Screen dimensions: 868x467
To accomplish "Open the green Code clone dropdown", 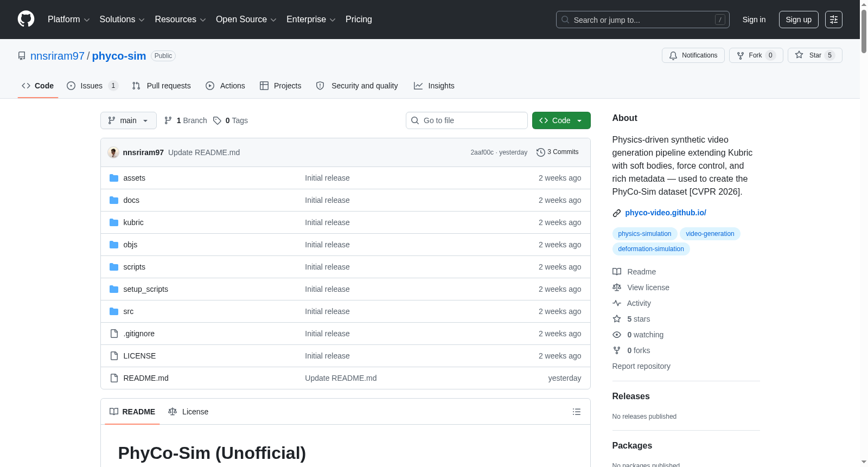I will pyautogui.click(x=561, y=120).
